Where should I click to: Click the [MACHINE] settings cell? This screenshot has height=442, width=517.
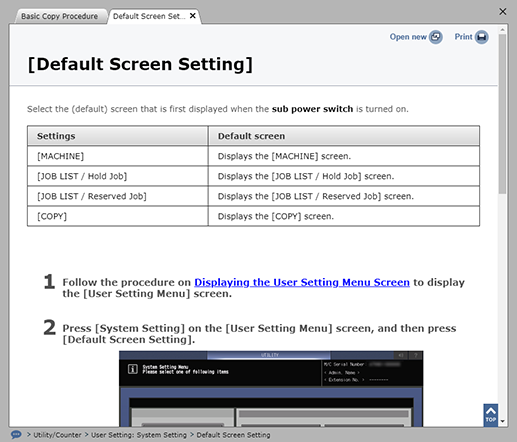118,156
